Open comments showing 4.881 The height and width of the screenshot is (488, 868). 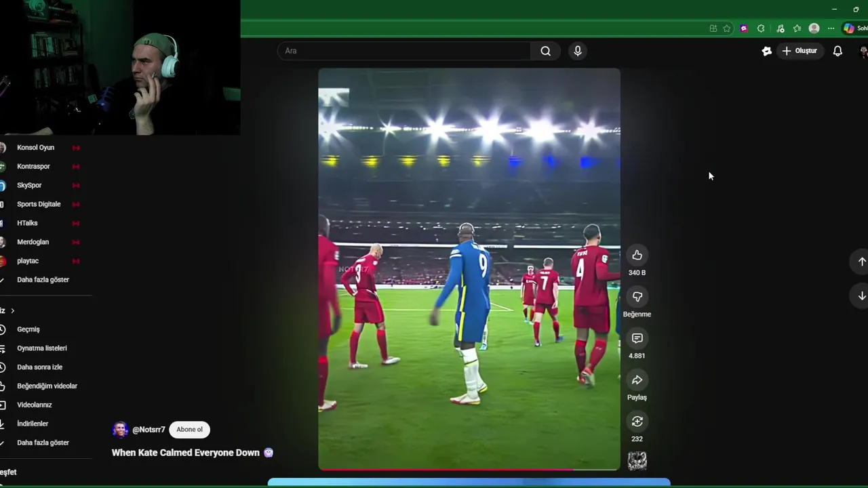pyautogui.click(x=637, y=338)
